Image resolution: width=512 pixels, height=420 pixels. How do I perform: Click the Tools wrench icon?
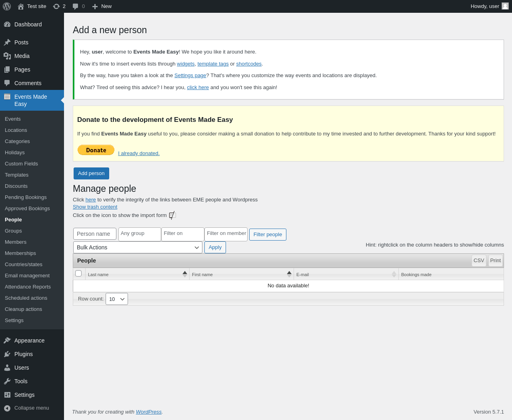coord(7,381)
